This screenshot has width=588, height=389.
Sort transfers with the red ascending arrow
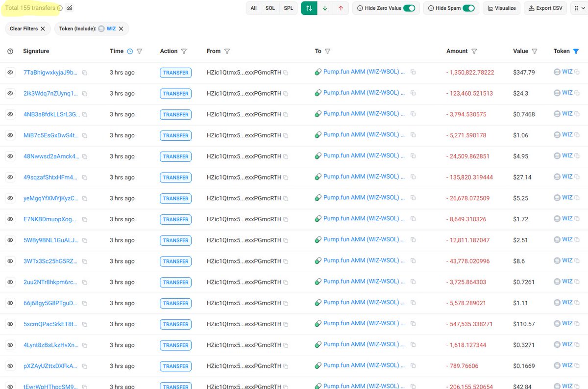342,8
